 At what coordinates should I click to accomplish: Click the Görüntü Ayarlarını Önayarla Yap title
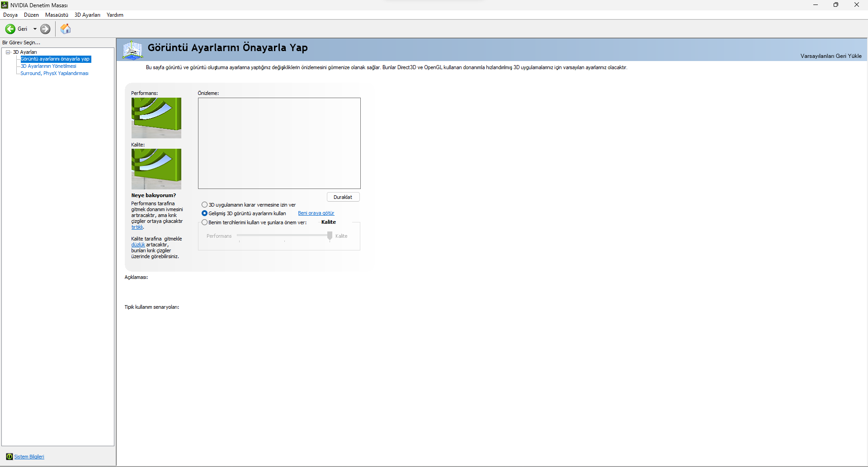pyautogui.click(x=228, y=47)
